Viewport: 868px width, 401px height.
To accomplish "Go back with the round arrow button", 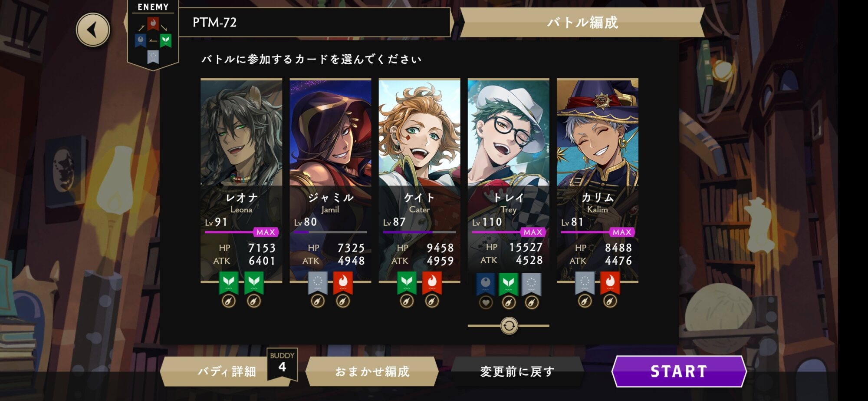I will tap(93, 30).
